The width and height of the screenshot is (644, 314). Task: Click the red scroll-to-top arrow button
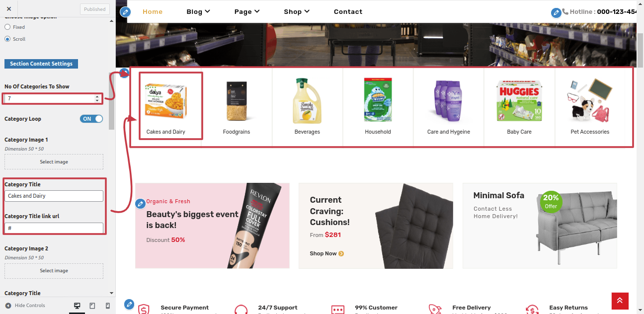(620, 301)
